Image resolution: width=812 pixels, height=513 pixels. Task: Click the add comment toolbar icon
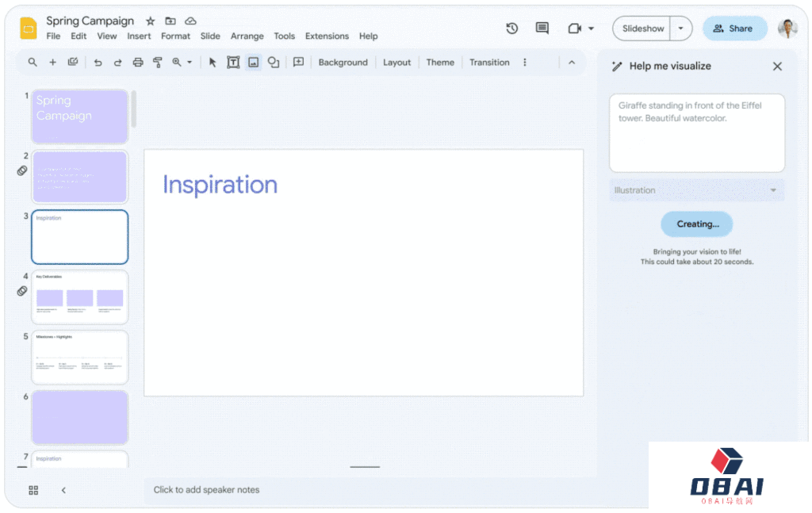[x=298, y=63]
